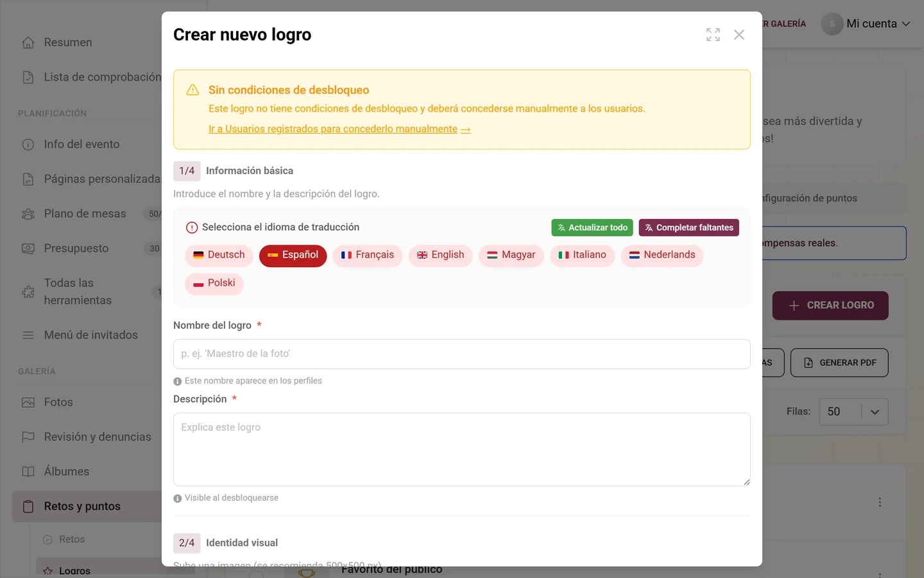
Task: Click the GENERAR PDF button
Action: (839, 363)
